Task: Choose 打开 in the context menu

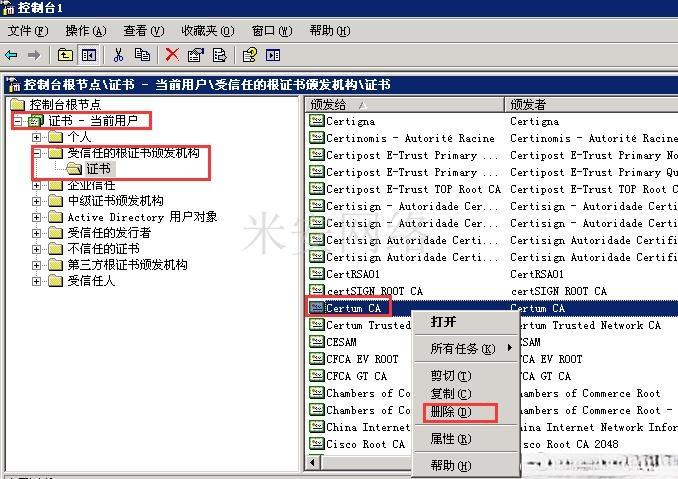Action: [465, 322]
